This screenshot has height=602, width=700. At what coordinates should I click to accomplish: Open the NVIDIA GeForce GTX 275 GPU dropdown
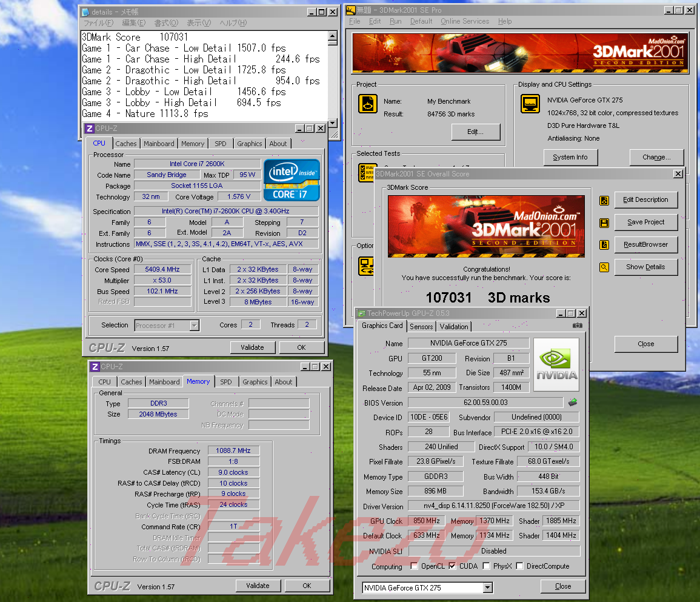coord(487,587)
